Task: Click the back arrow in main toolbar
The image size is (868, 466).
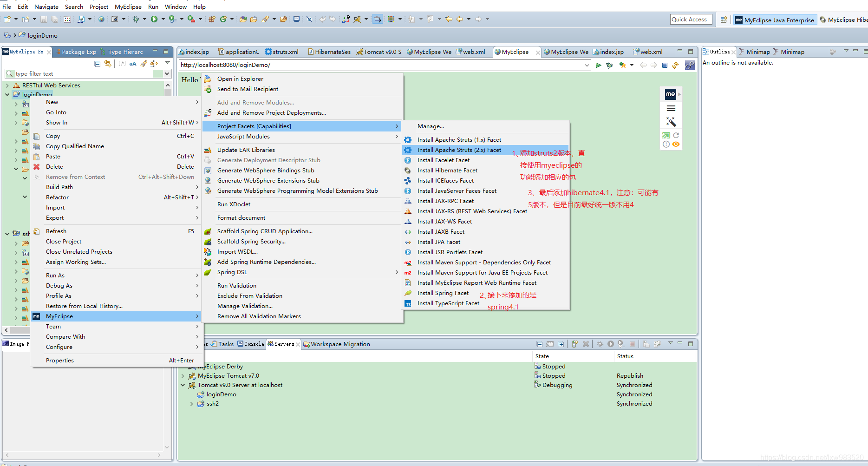Action: (x=460, y=19)
